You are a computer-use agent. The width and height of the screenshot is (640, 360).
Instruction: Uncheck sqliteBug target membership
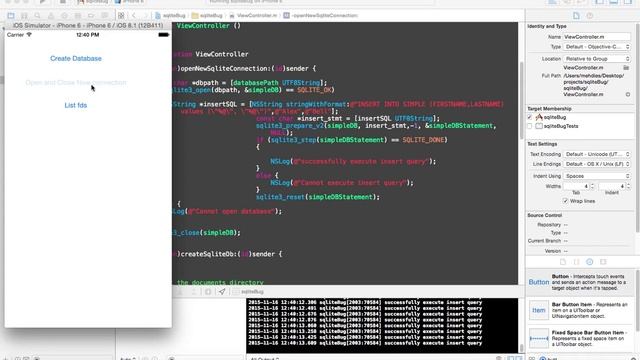pyautogui.click(x=530, y=117)
